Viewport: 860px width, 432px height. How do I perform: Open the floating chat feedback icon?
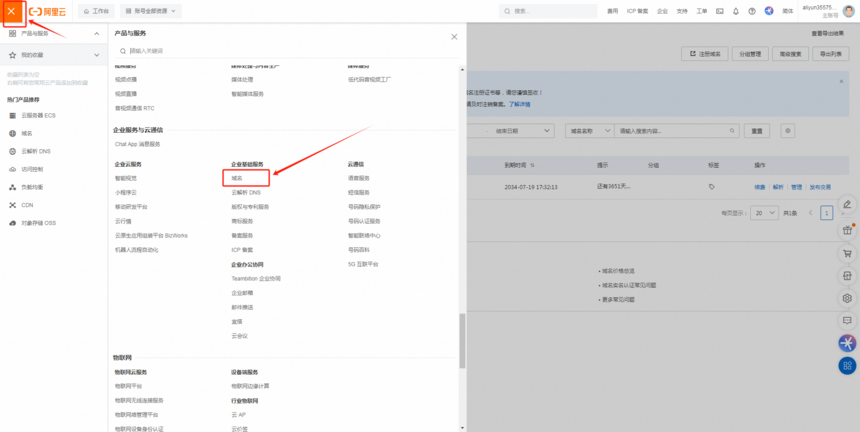pyautogui.click(x=847, y=320)
